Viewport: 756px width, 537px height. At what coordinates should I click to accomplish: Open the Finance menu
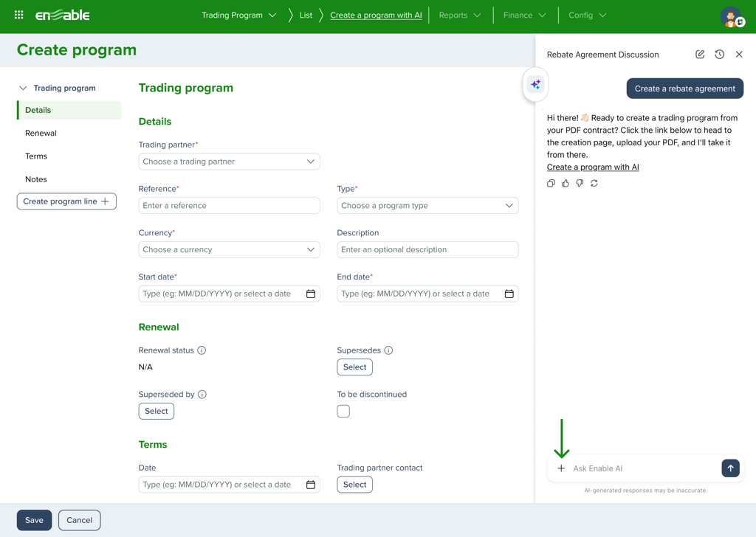click(x=524, y=15)
